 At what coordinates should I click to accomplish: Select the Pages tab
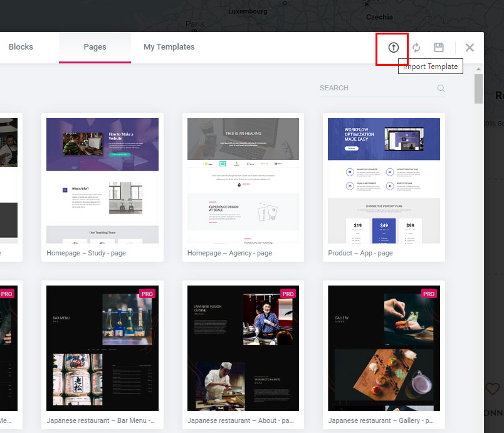click(95, 47)
